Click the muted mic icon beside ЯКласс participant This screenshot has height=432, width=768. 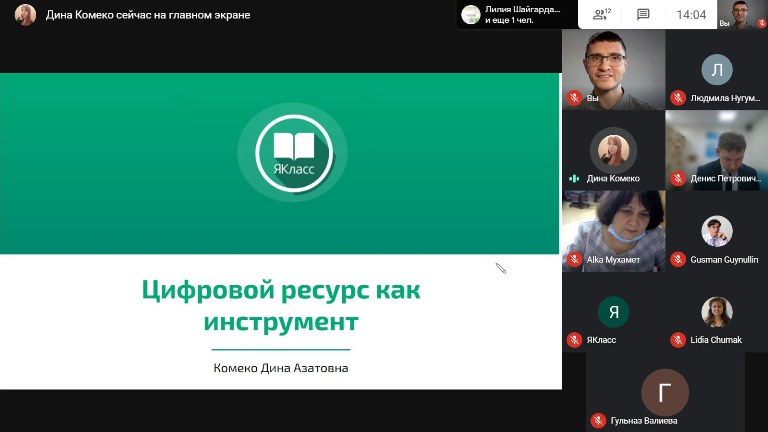pos(574,340)
